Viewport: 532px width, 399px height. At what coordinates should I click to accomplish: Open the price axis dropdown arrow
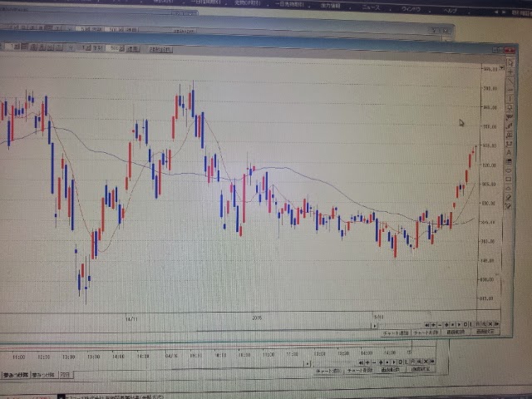point(502,68)
